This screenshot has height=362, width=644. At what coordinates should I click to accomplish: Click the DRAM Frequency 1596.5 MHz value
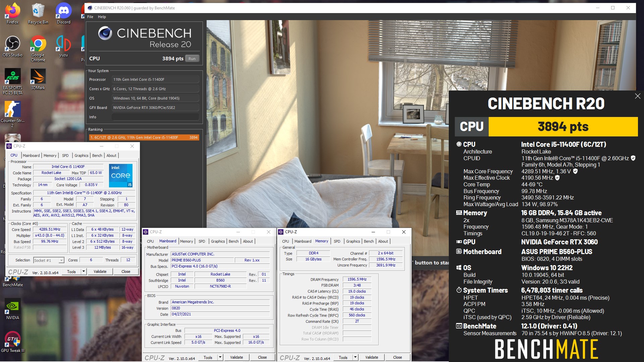pos(357,279)
